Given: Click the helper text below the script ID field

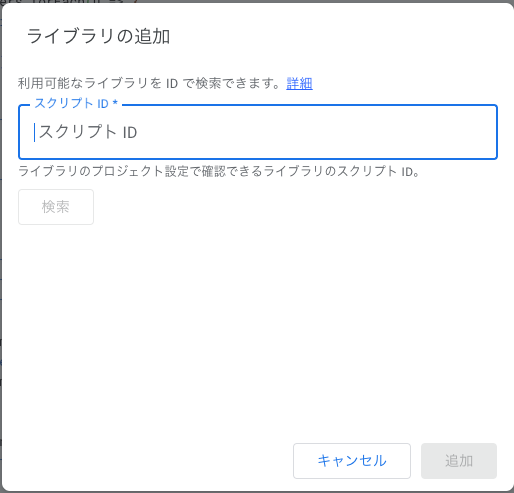Looking at the screenshot, I should (x=219, y=171).
